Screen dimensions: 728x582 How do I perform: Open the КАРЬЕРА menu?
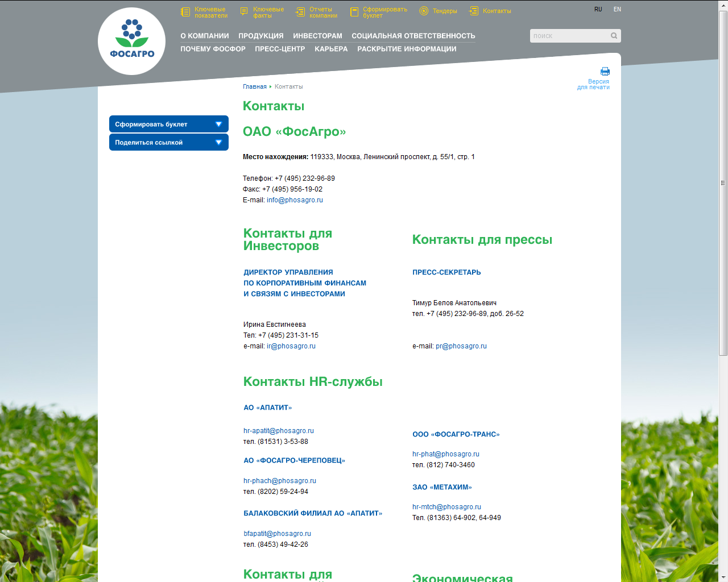click(331, 49)
